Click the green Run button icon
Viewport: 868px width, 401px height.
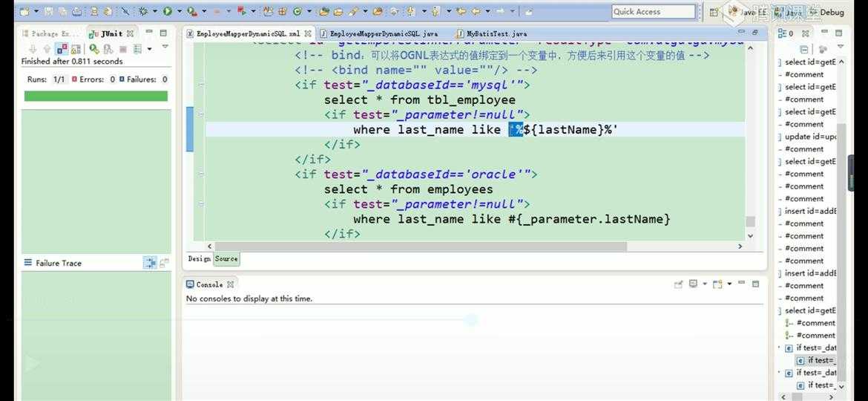[168, 11]
